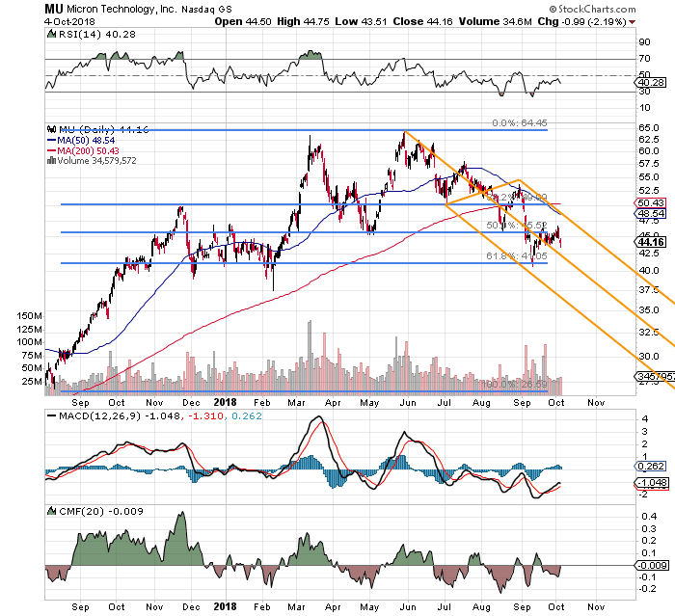Click the Mar label under the volume bars

click(x=296, y=403)
